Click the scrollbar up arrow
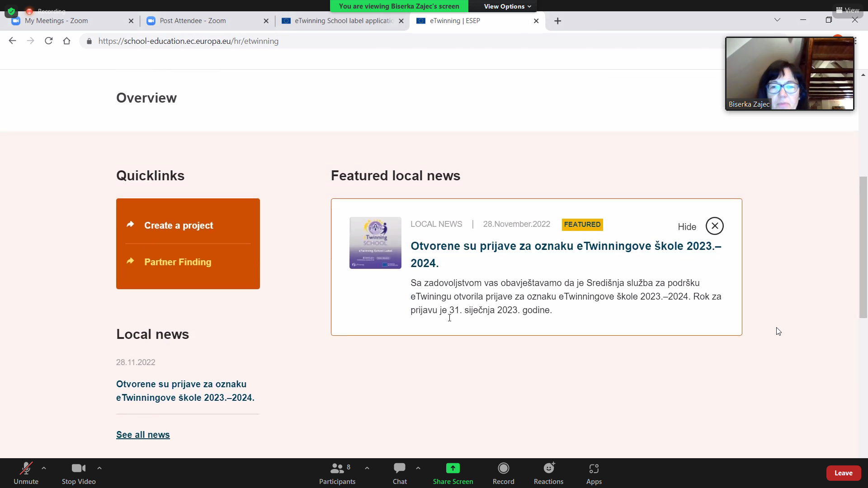This screenshot has height=488, width=868. [863, 75]
